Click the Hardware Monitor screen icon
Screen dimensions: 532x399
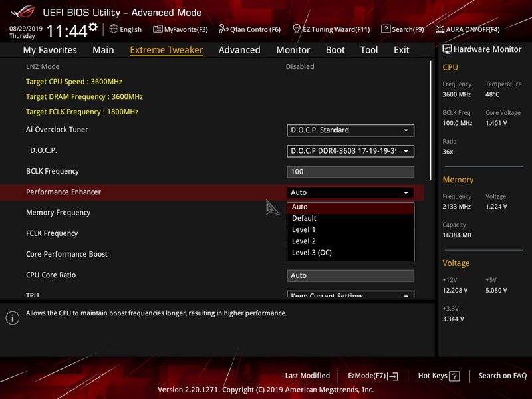pyautogui.click(x=447, y=49)
